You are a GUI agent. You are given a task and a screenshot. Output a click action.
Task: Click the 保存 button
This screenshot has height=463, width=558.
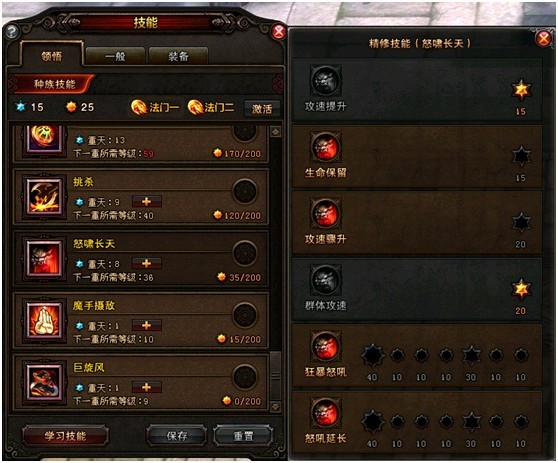tap(177, 436)
